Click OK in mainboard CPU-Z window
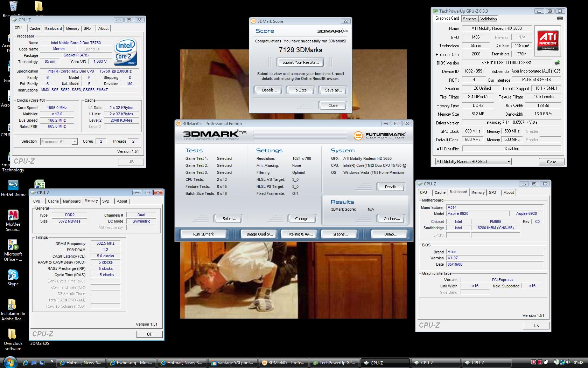The height and width of the screenshot is (368, 588). coord(536,326)
